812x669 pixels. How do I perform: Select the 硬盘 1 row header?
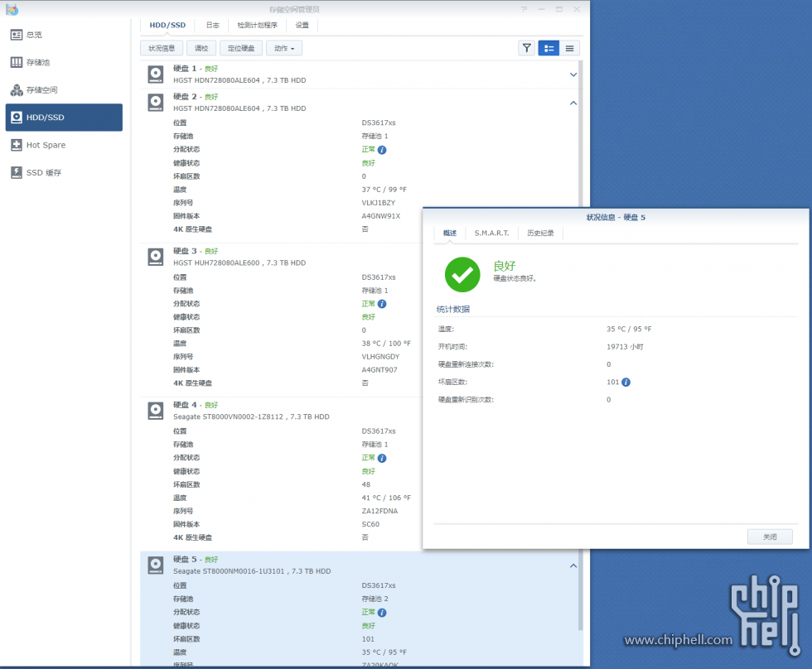[360, 75]
